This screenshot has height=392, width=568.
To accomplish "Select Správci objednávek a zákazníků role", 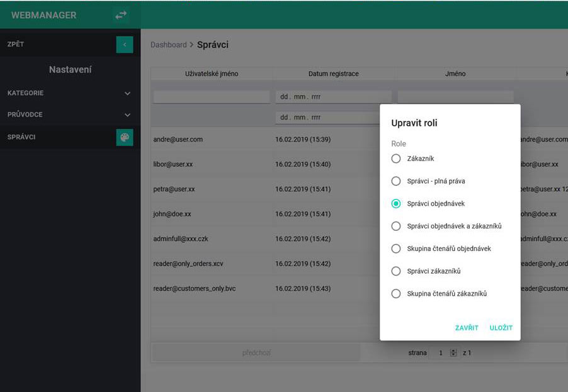I will coord(396,226).
